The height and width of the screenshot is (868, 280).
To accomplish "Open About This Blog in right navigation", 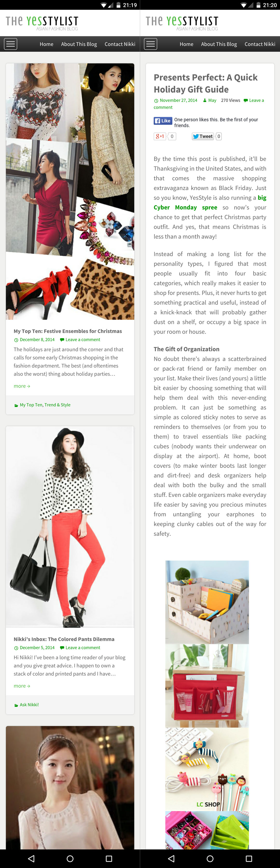I will pyautogui.click(x=219, y=44).
